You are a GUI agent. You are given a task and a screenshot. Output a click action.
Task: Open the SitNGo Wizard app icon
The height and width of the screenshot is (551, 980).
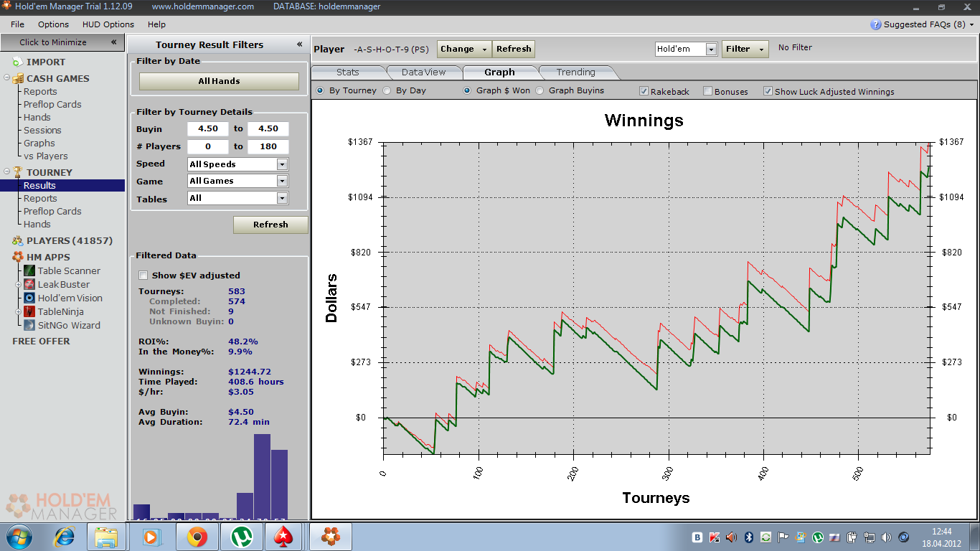(x=29, y=325)
